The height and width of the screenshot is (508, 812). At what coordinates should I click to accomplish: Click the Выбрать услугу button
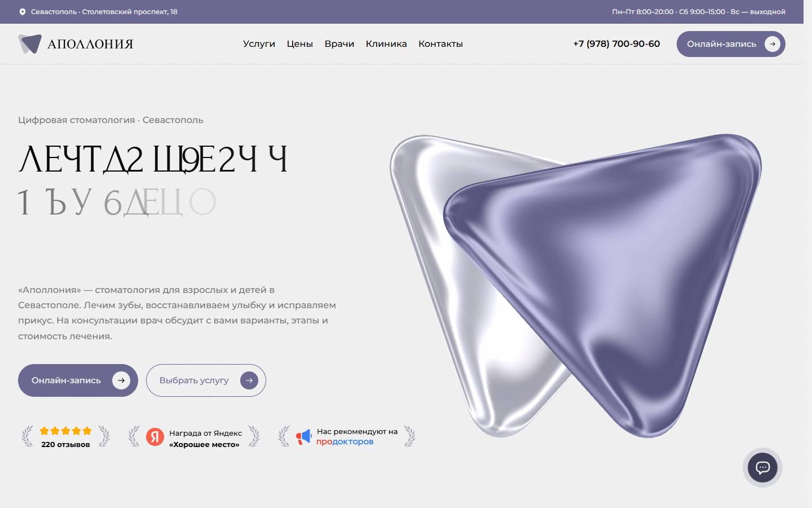[x=206, y=380]
